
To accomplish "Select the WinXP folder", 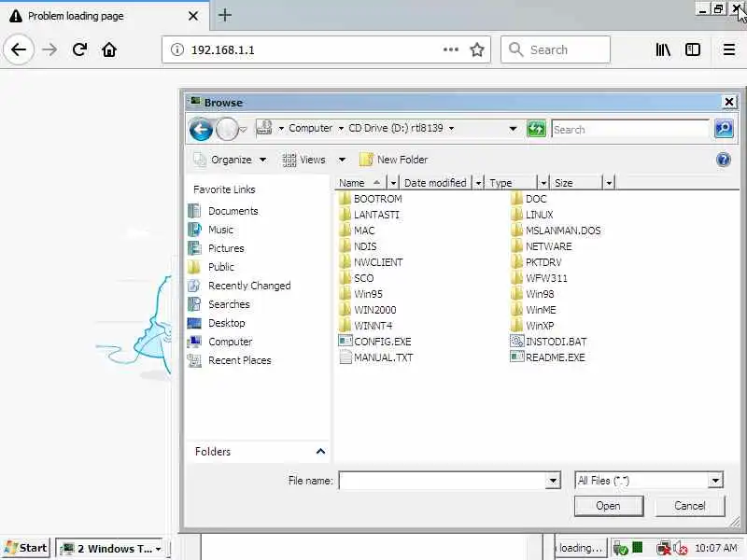I will 532,326.
